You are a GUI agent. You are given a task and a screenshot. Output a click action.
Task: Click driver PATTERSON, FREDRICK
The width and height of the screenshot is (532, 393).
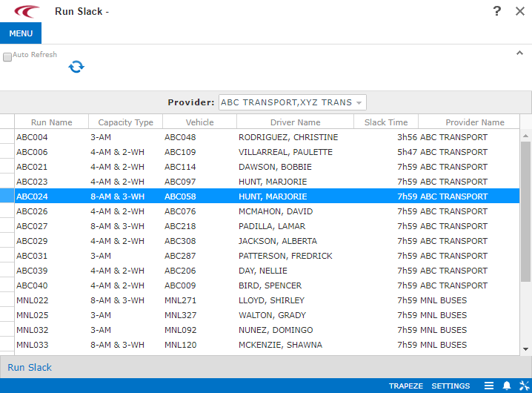click(285, 256)
